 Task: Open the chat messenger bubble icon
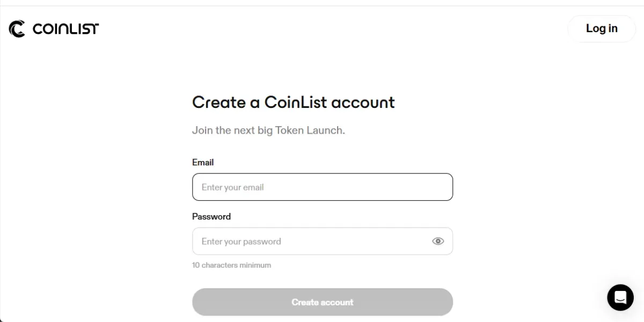(620, 297)
